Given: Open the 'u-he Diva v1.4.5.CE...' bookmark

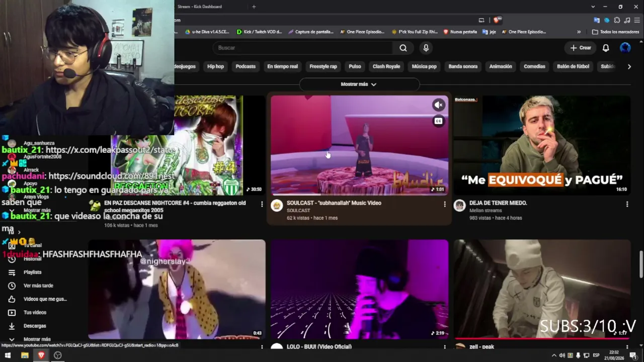Looking at the screenshot, I should [207, 32].
